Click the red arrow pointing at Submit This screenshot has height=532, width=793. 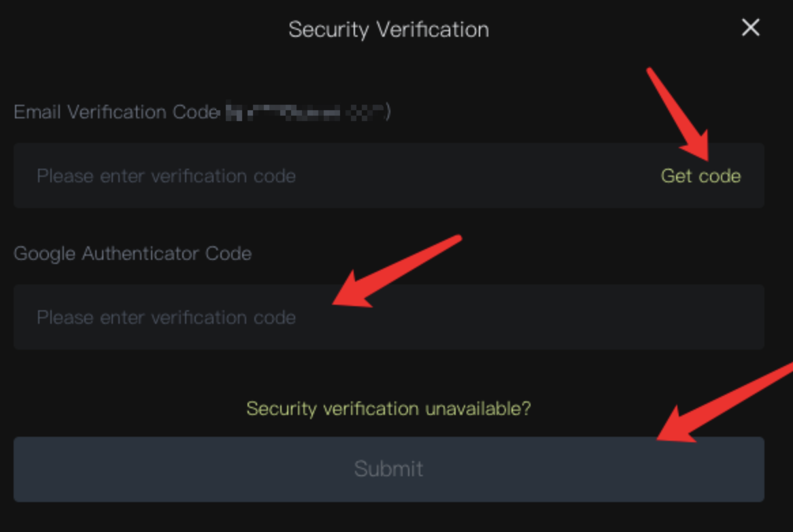728,403
